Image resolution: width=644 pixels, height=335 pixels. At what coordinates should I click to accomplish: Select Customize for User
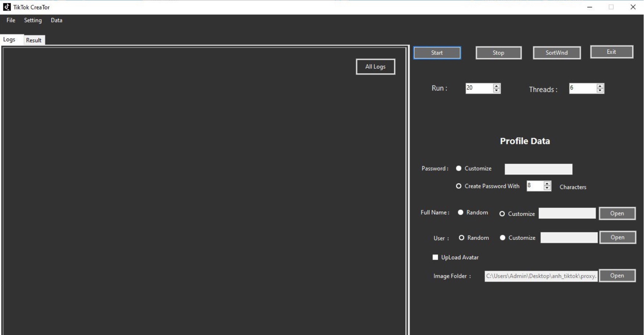point(503,238)
